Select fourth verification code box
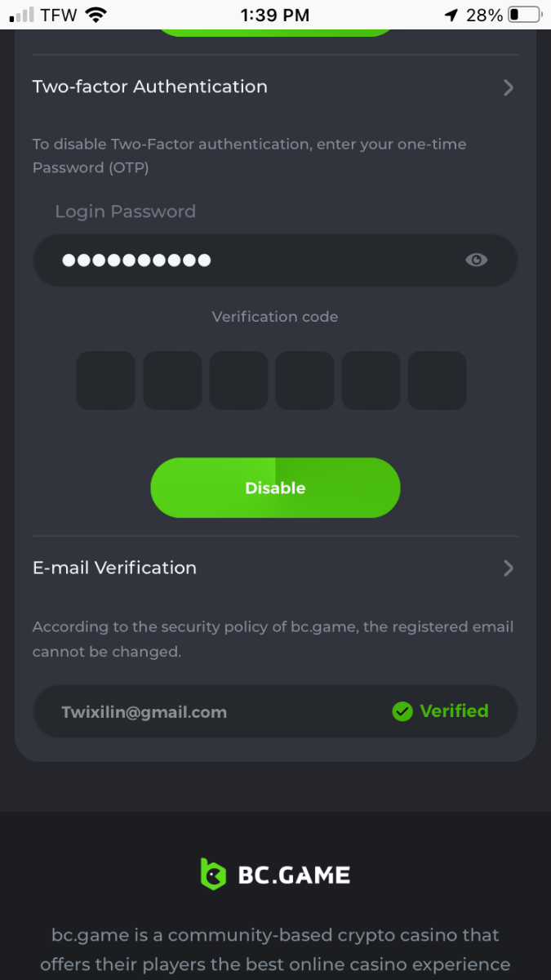Screen dimensions: 551x980 pos(304,381)
